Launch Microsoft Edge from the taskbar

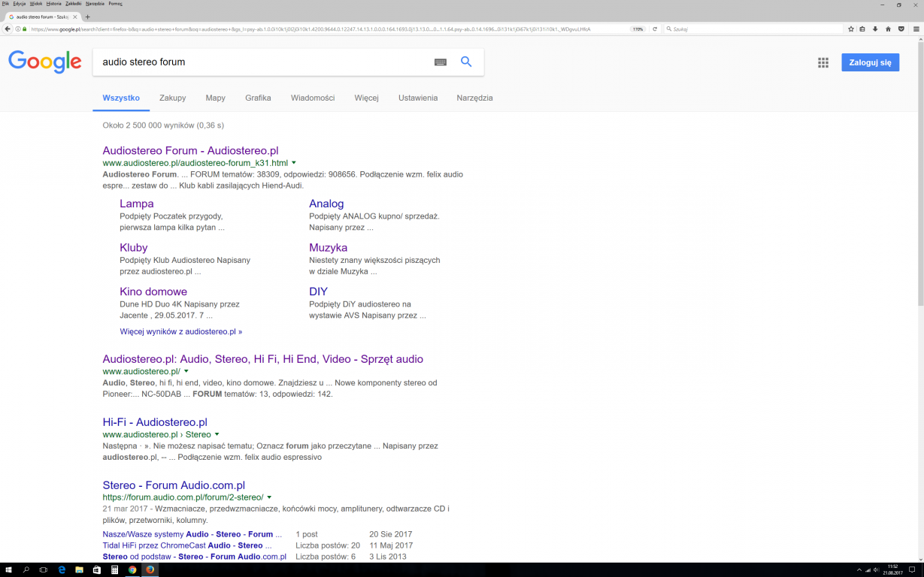62,570
